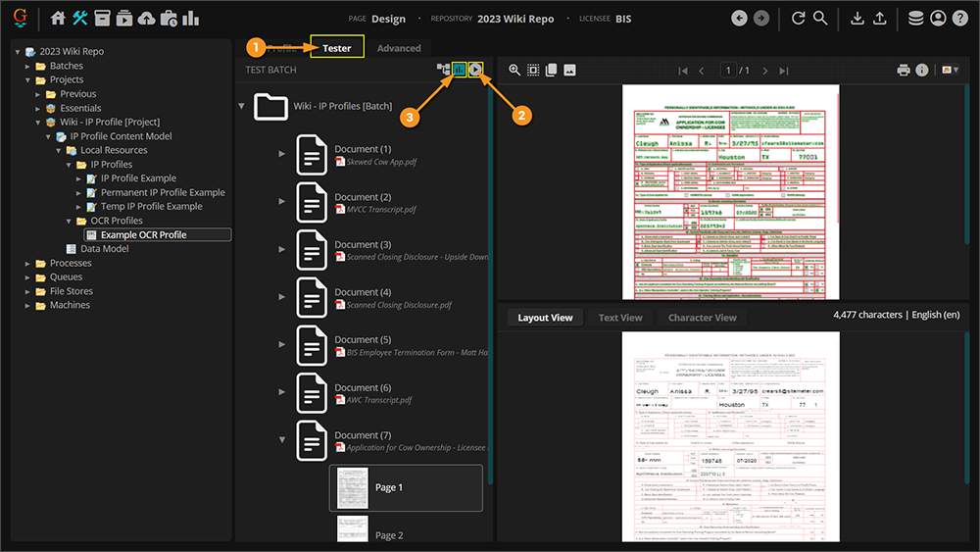Click the help question mark icon
The width and height of the screenshot is (980, 552).
coord(959,19)
